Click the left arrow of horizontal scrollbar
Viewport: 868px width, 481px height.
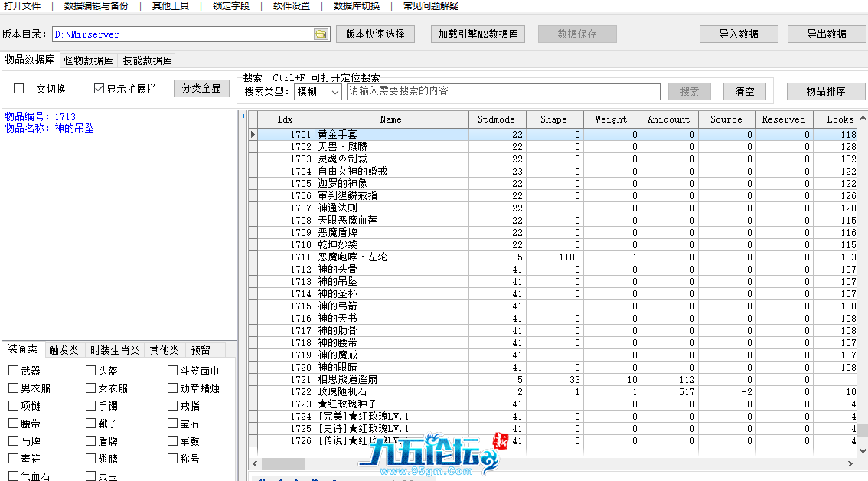tap(254, 463)
